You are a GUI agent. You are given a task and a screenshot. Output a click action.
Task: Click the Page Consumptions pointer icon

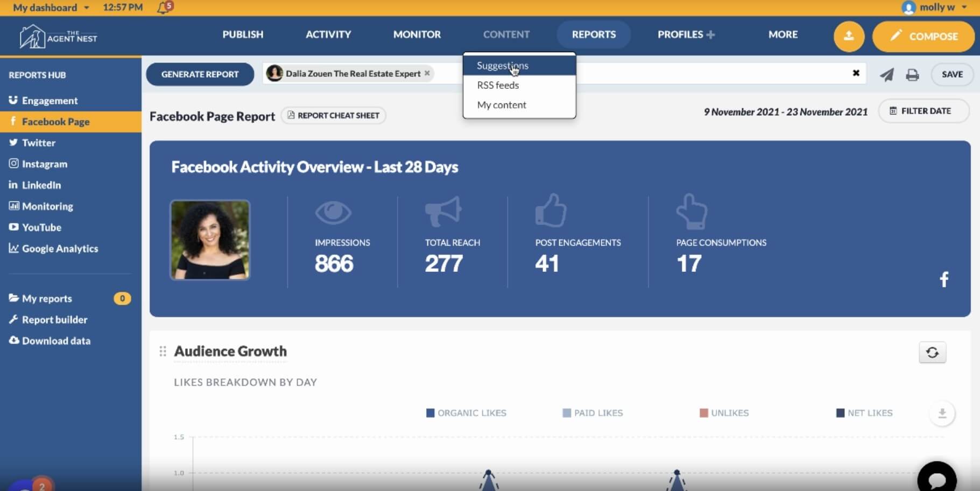[x=692, y=211]
